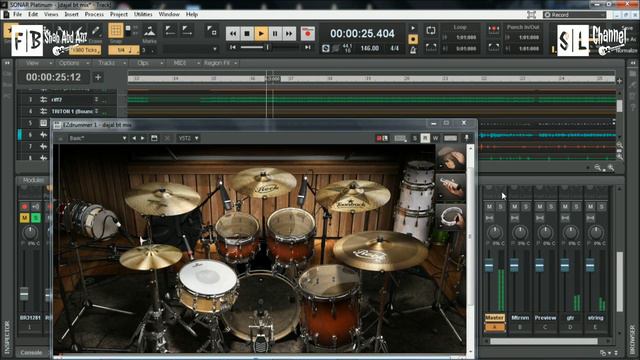Screen dimensions: 640x360
Task: Click the Fast Forward transport button
Action: [x=289, y=33]
